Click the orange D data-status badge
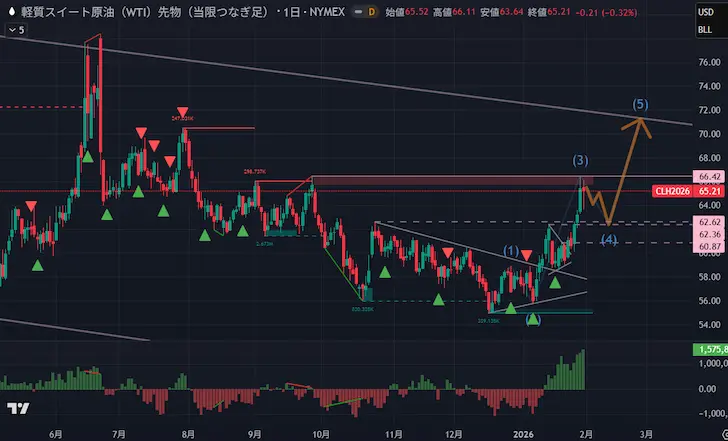 point(373,12)
